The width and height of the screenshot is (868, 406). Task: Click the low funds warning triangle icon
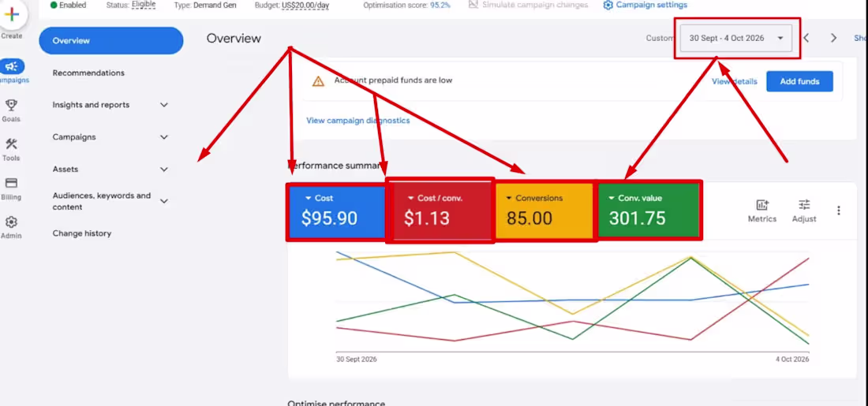point(318,81)
